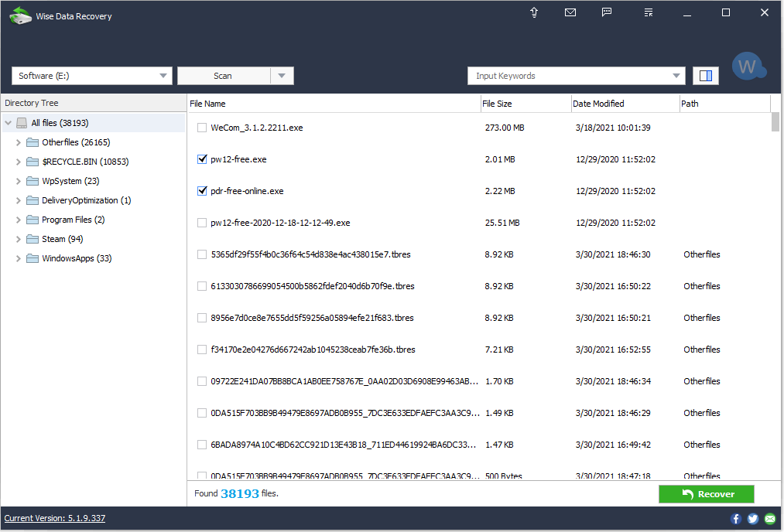
Task: Sort by Date Modified column header
Action: point(625,104)
